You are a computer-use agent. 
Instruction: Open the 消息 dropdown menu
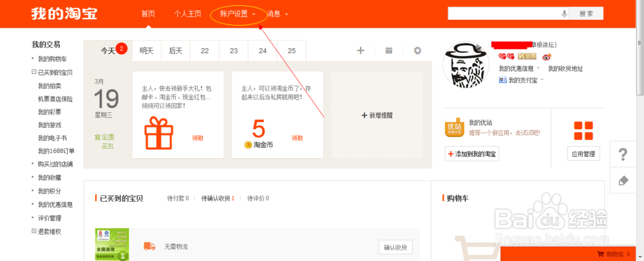277,14
